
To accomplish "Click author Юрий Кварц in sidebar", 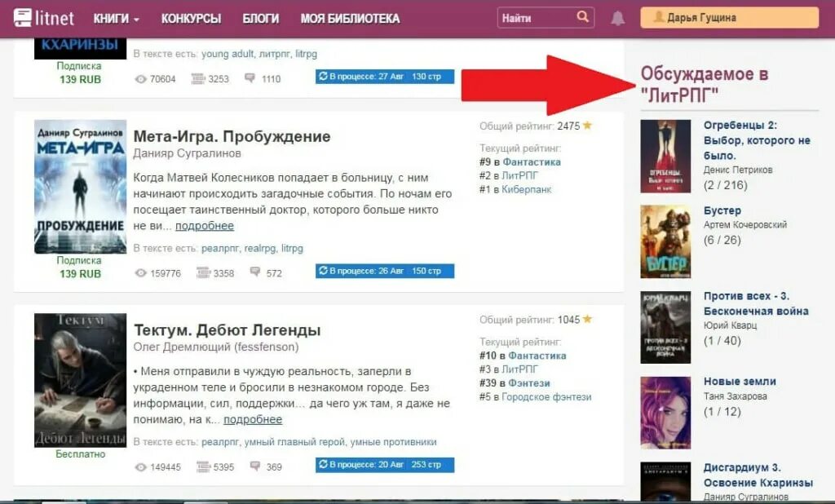I will 730,325.
